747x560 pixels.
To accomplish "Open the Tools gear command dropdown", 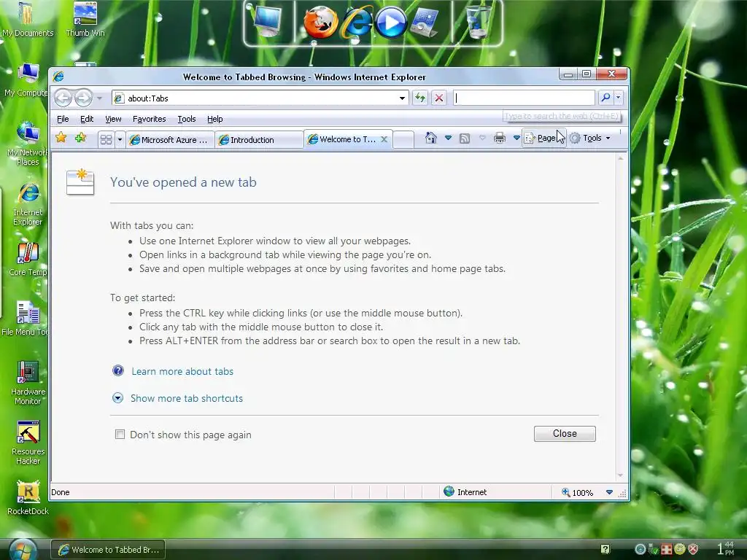I will click(x=590, y=138).
